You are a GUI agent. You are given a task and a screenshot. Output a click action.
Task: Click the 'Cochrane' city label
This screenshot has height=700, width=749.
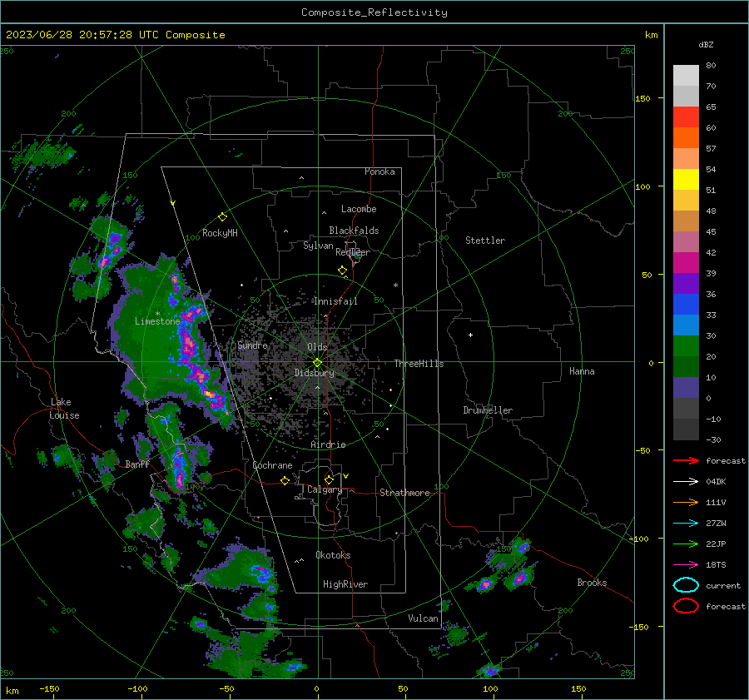[x=272, y=465]
